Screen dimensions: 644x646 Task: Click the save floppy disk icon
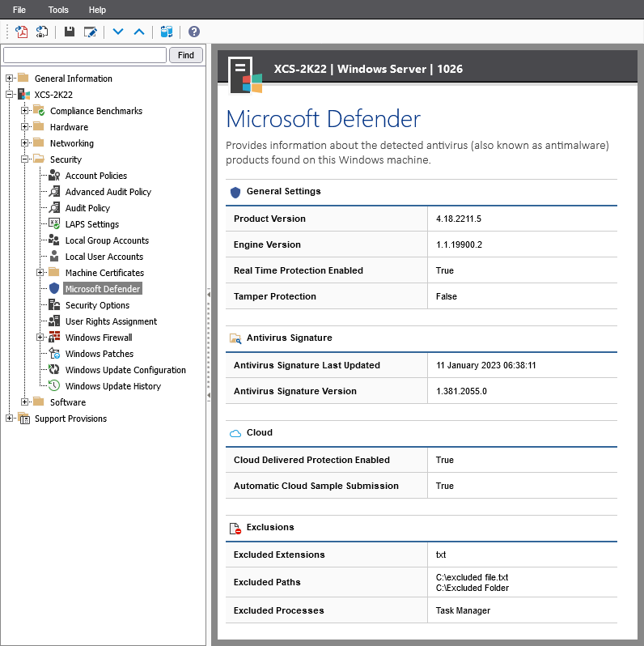[x=70, y=32]
